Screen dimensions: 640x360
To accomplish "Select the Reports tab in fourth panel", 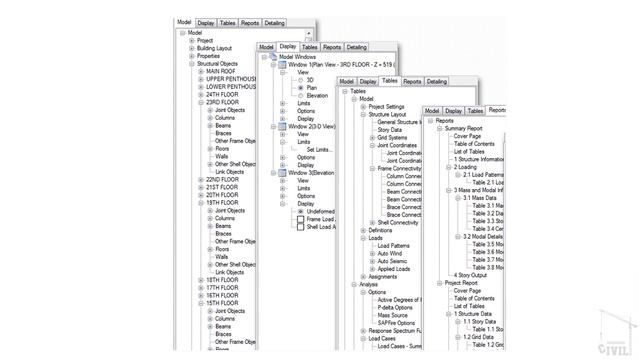I will pyautogui.click(x=497, y=110).
